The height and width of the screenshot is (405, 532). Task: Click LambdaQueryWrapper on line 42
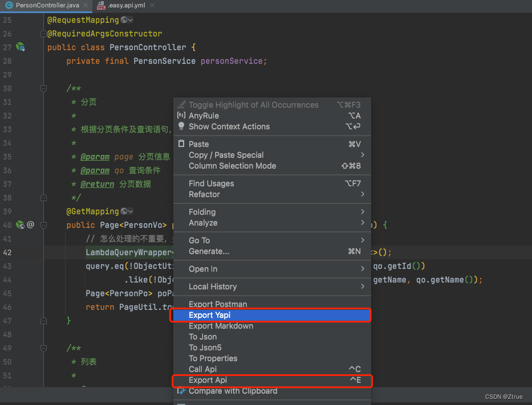pos(129,252)
